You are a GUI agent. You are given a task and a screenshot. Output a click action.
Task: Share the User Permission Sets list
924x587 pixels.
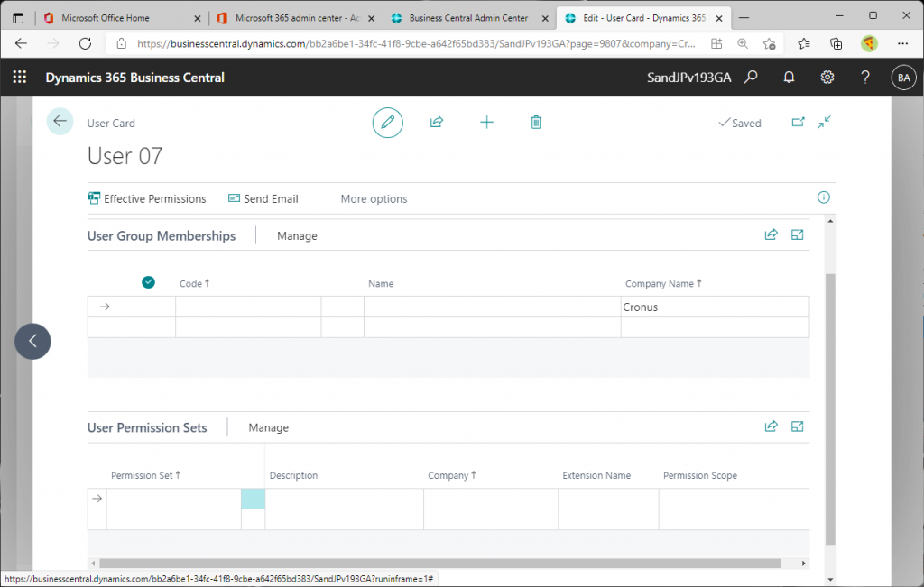click(x=771, y=426)
